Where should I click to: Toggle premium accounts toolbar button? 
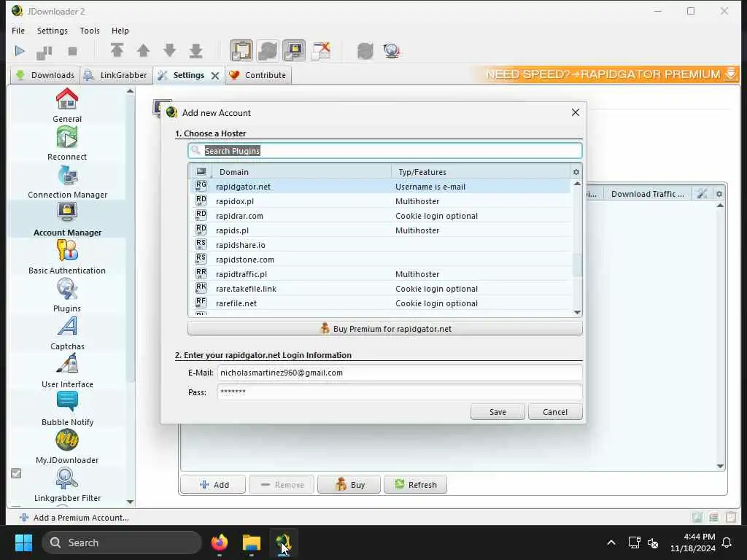pyautogui.click(x=294, y=50)
